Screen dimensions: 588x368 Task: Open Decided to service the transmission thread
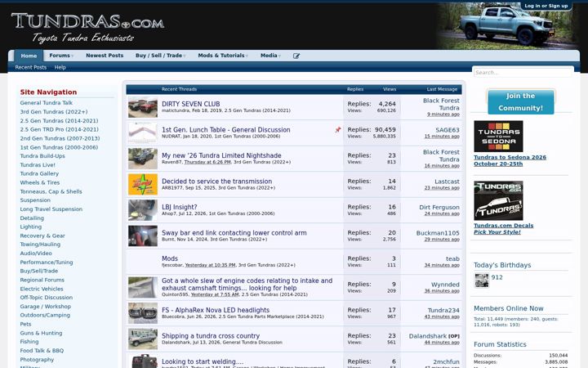coord(216,181)
